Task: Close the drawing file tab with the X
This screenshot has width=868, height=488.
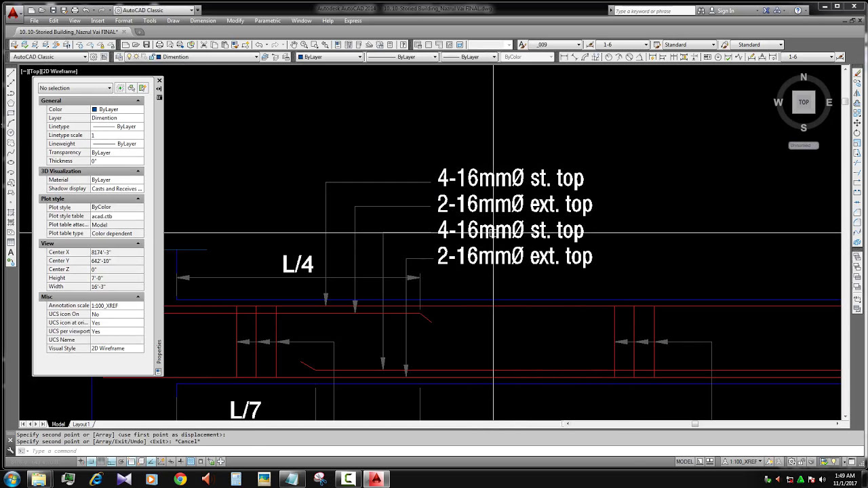Action: 124,32
